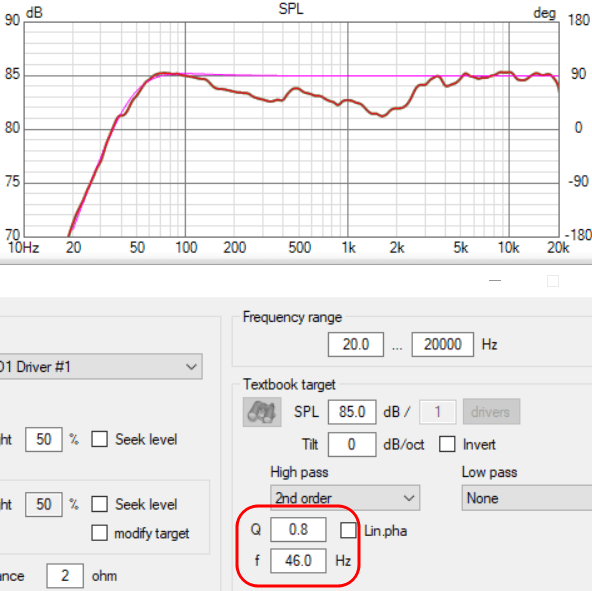Click the Tilt field showing 0

(x=352, y=444)
